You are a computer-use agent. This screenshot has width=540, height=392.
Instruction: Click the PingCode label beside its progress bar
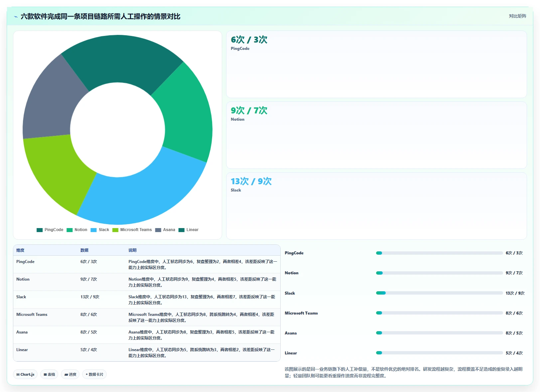pyautogui.click(x=294, y=253)
